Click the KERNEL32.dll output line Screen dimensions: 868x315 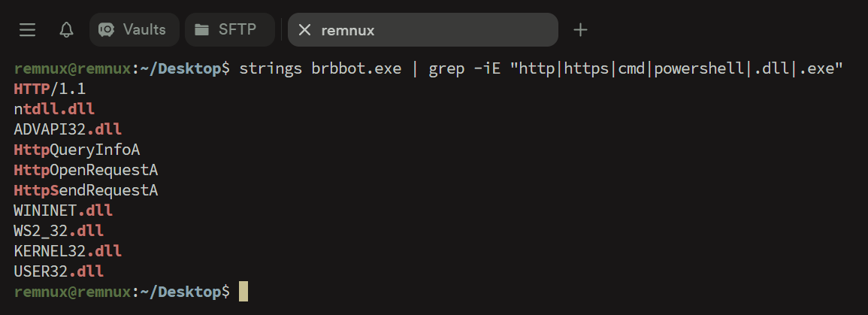coord(68,250)
